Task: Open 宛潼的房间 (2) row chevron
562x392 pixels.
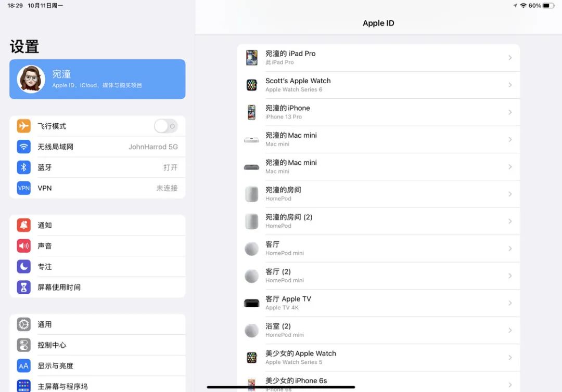Action: point(510,221)
